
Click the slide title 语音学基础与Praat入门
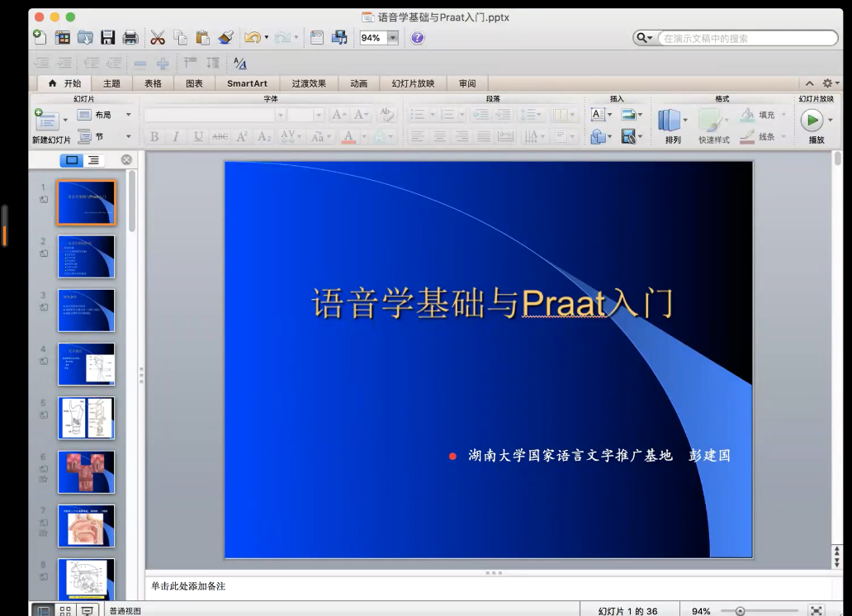click(x=492, y=303)
